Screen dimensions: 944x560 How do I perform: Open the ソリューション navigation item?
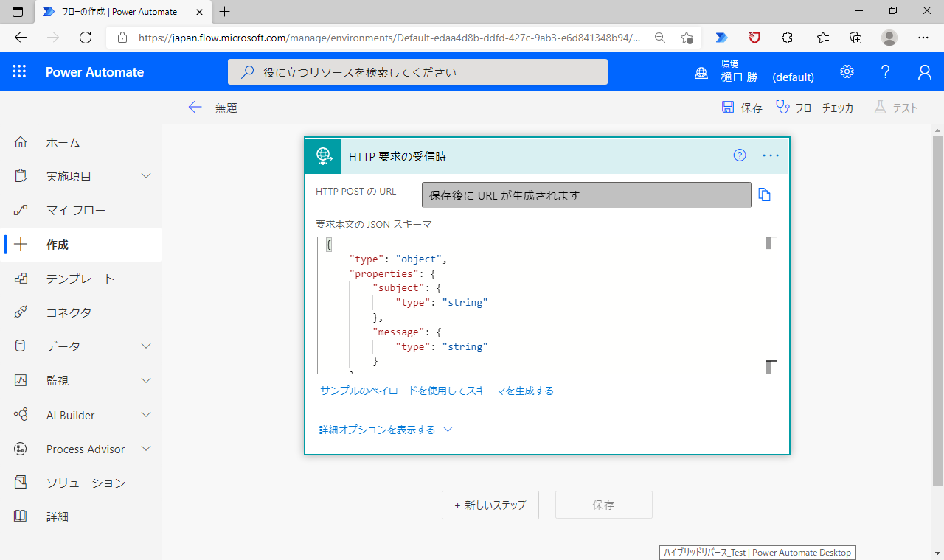click(81, 483)
